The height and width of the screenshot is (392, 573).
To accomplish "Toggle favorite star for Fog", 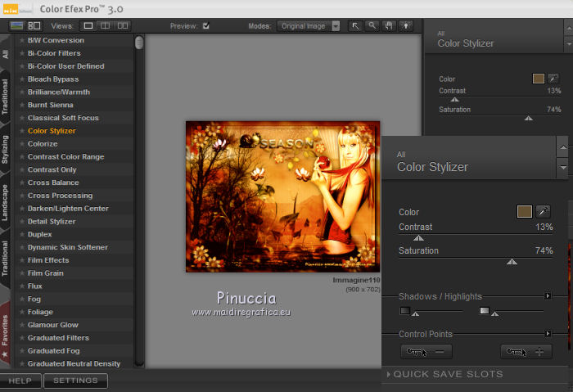I will (22, 299).
